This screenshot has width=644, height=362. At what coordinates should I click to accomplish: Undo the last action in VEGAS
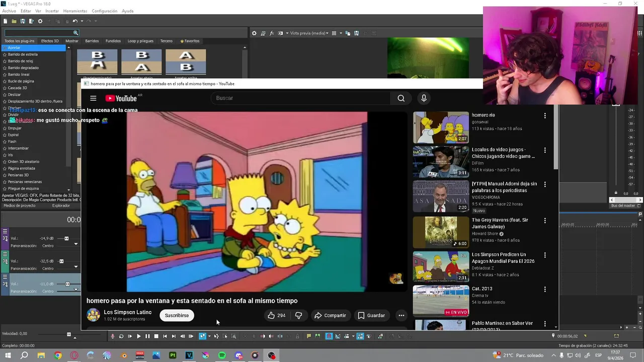[74, 21]
